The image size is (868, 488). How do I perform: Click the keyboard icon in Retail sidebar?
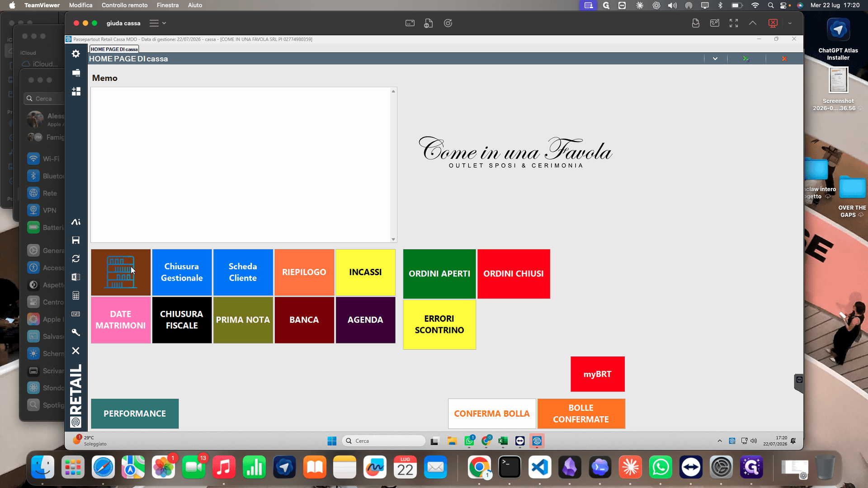click(x=76, y=314)
